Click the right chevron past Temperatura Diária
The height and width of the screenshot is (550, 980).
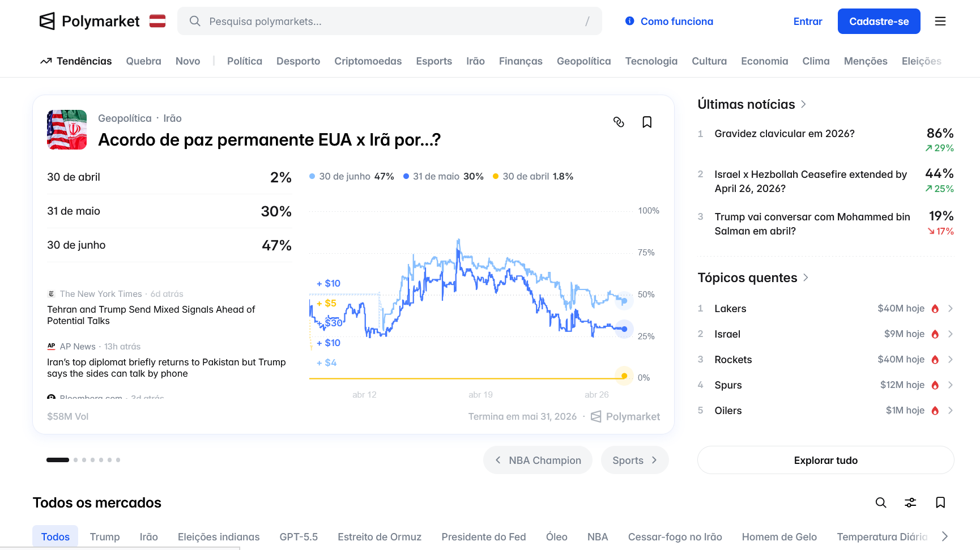pos(944,535)
